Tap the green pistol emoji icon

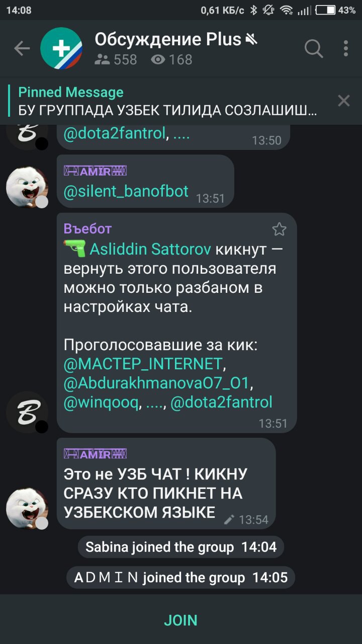coord(74,249)
